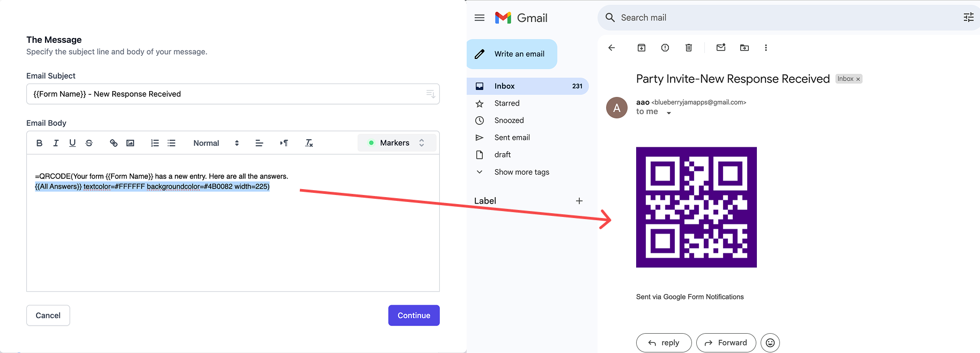Open the Inbox folder
This screenshot has width=980, height=353.
(528, 86)
